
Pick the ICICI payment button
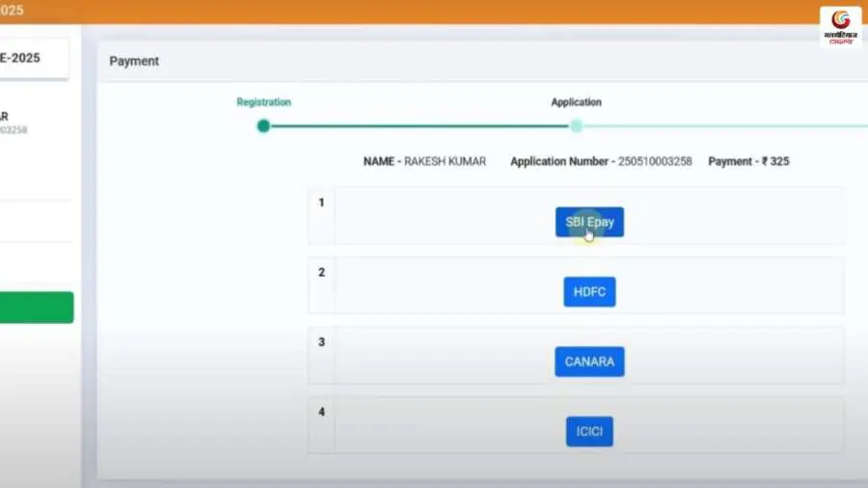(x=589, y=431)
